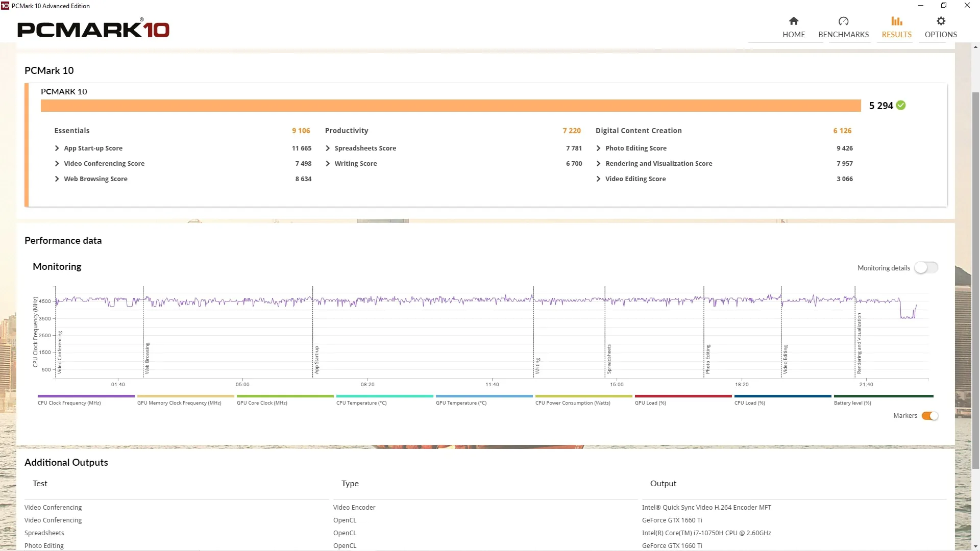Click the App Start-up timeline marker
This screenshot has width=980, height=551.
coord(317,360)
